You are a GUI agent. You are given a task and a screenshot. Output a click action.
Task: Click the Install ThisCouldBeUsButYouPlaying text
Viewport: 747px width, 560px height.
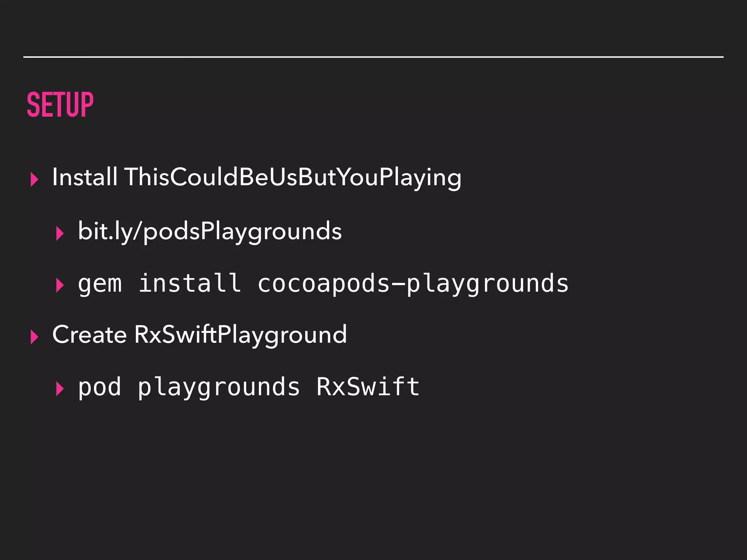pos(257,178)
